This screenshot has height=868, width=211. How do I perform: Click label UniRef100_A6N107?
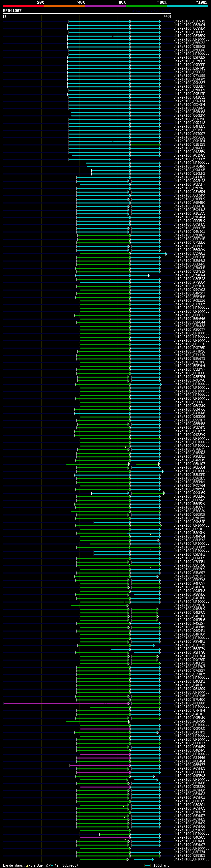(x=189, y=464)
